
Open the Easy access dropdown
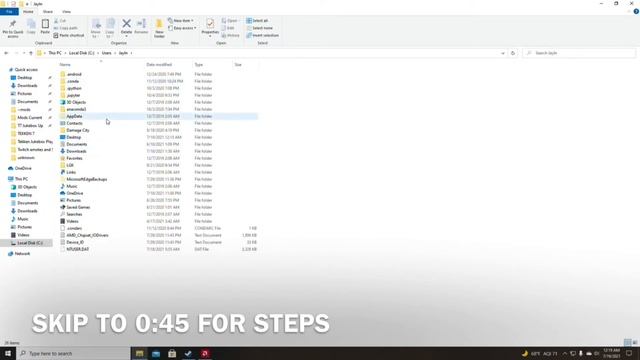pyautogui.click(x=182, y=28)
